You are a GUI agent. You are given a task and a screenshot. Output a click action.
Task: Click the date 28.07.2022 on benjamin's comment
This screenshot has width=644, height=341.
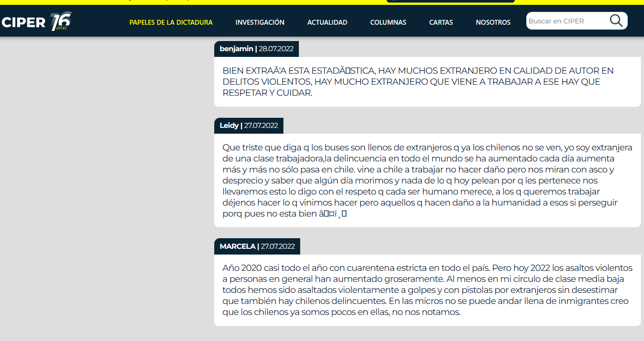[276, 49]
